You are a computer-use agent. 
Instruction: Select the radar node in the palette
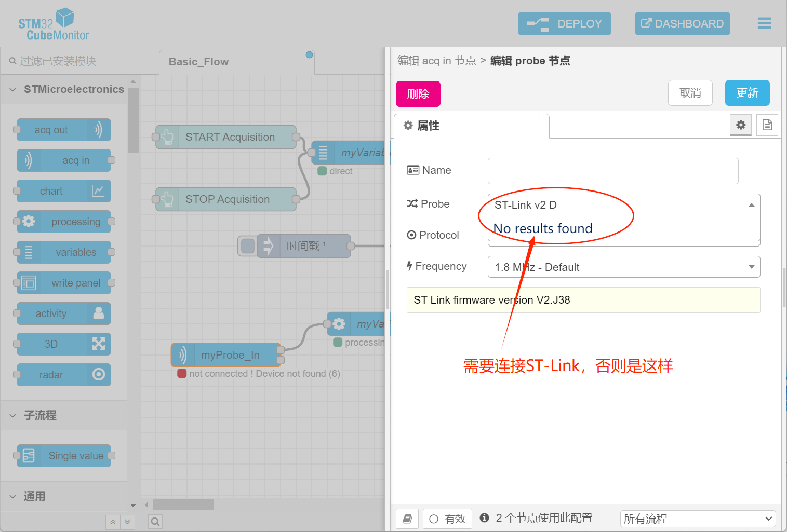62,375
